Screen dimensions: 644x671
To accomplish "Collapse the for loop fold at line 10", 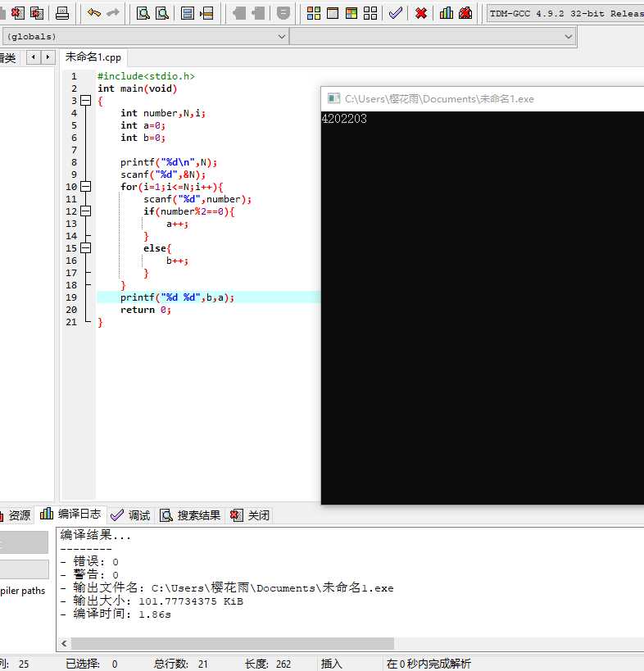I will point(86,187).
